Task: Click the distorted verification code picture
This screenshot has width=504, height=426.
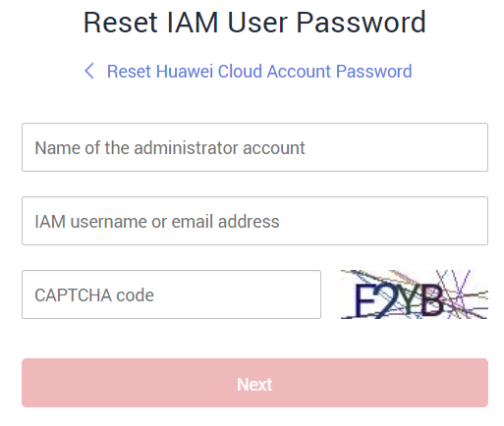Action: (x=415, y=294)
